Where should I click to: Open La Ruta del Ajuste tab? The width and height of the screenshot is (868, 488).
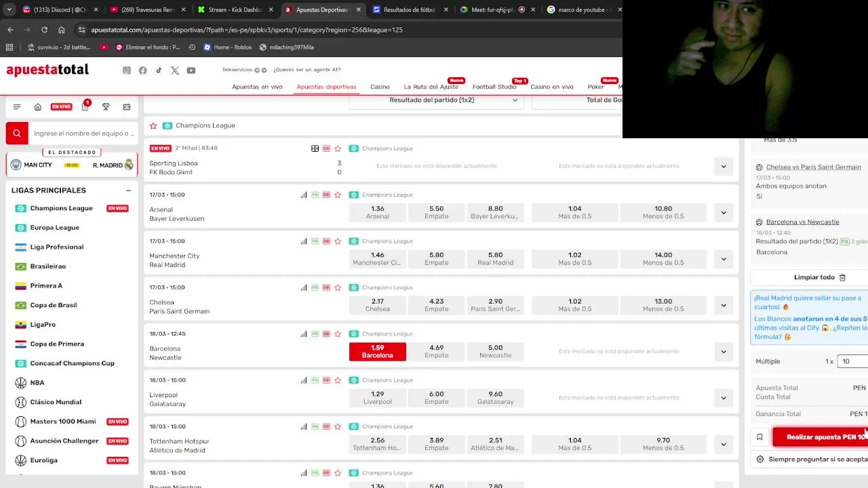(431, 87)
